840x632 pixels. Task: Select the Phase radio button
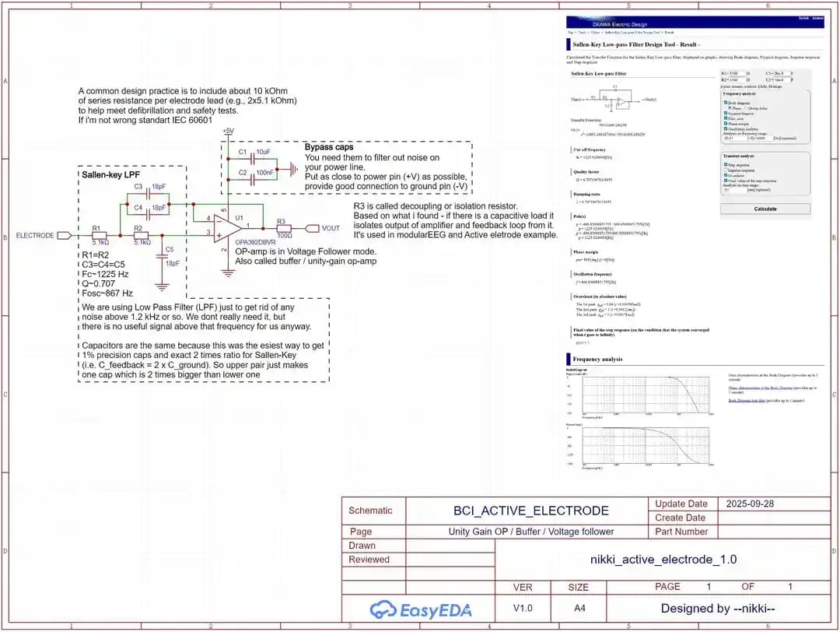[x=730, y=107]
